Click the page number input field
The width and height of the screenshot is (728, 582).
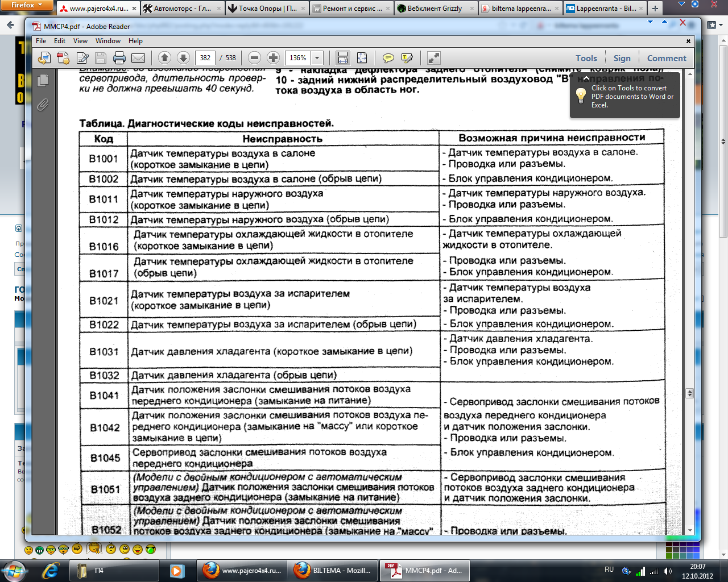(205, 58)
